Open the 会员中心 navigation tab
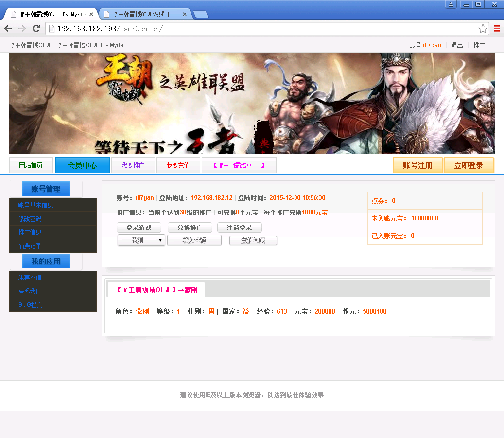This screenshot has height=438, width=504. point(82,165)
